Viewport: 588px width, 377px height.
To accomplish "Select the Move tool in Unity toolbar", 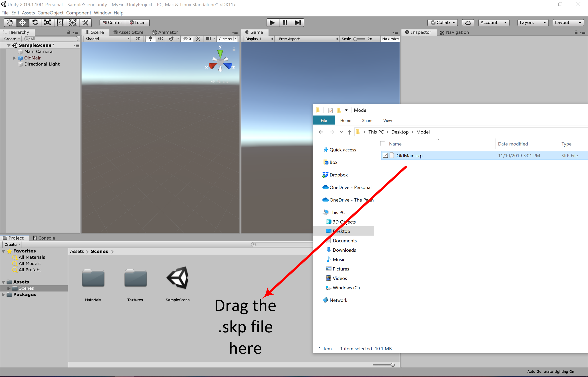I will [x=22, y=22].
